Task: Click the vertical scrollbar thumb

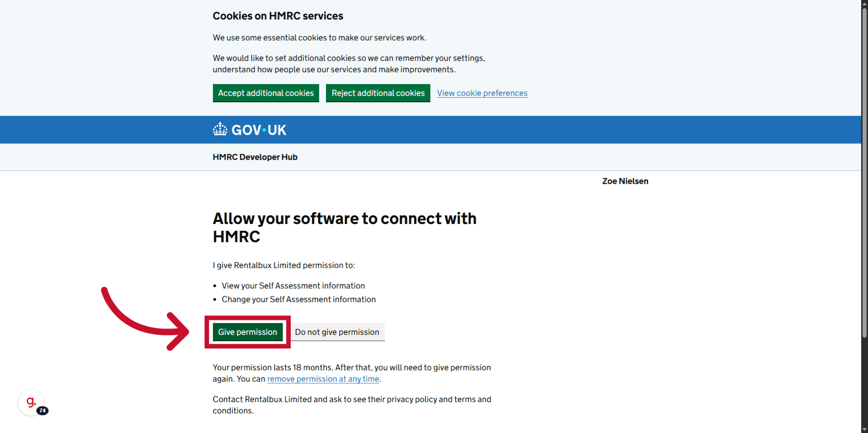Action: [x=864, y=172]
